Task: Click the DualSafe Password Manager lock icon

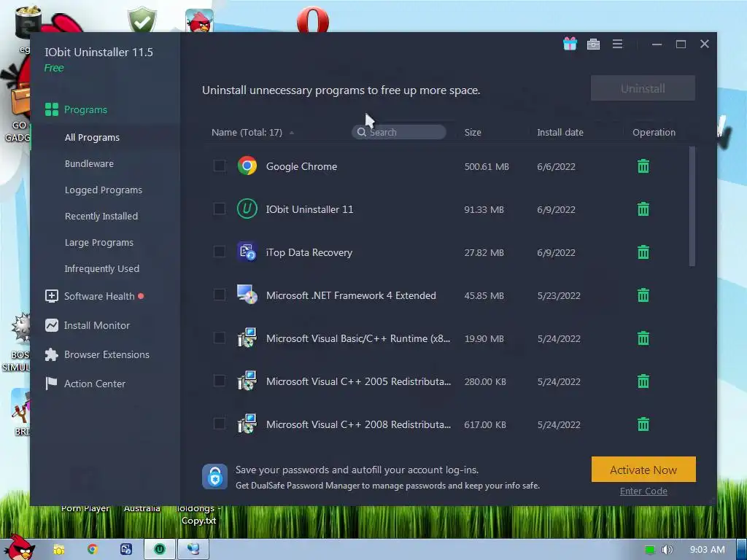Action: (214, 476)
